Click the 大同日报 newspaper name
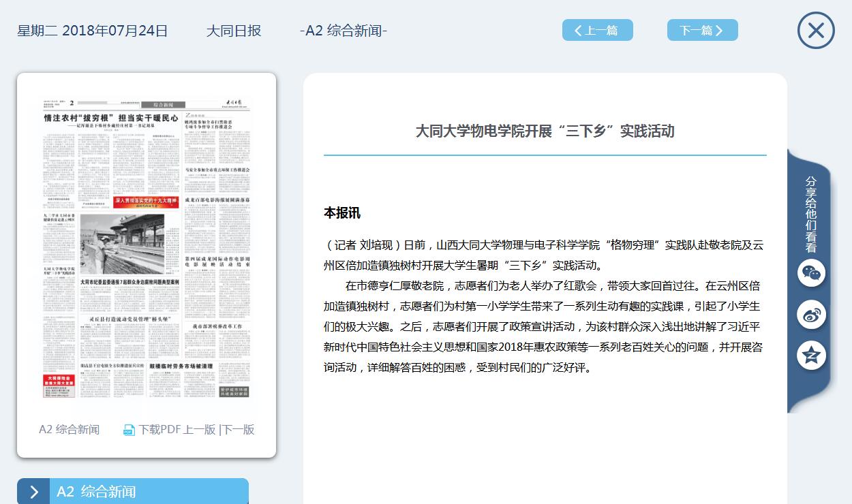Screen dimensions: 852x504 pos(234,31)
